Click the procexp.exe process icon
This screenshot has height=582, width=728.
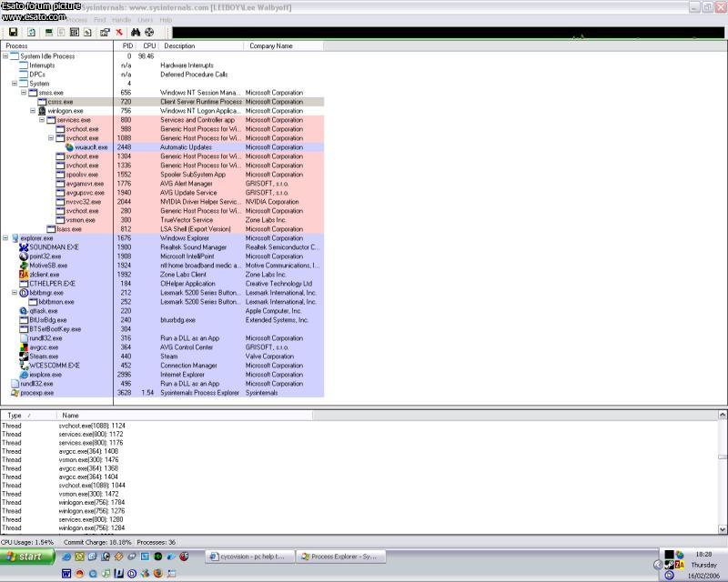15,393
